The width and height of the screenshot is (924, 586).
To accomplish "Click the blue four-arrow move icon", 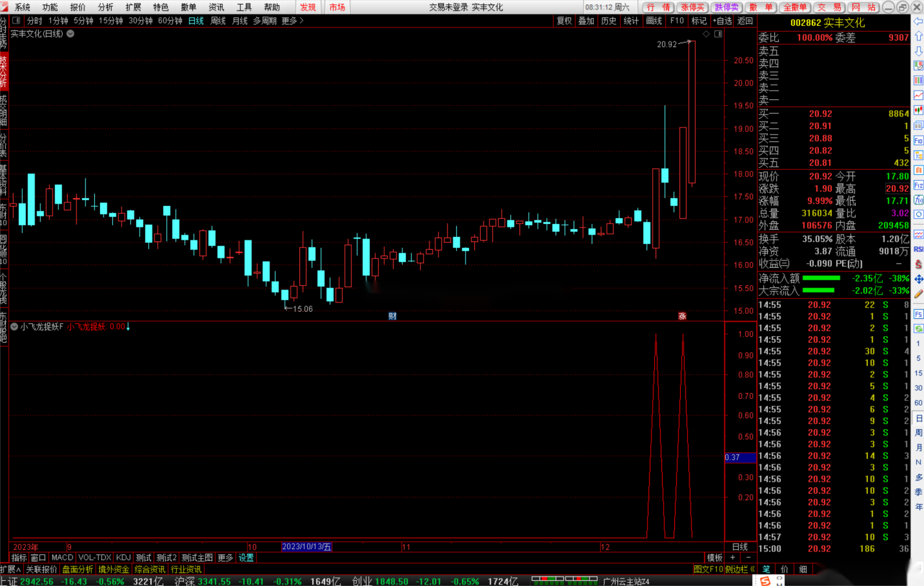I will (918, 279).
